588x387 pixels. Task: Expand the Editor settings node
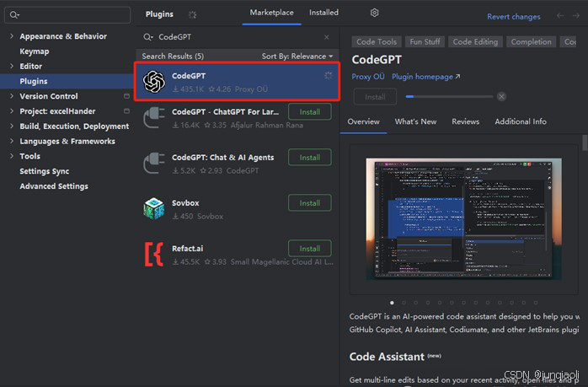point(12,66)
